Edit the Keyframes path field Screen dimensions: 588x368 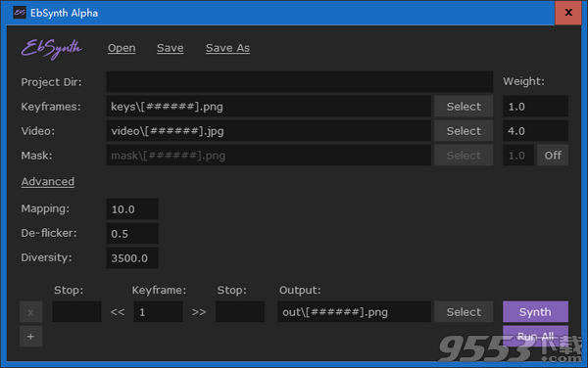tap(269, 107)
